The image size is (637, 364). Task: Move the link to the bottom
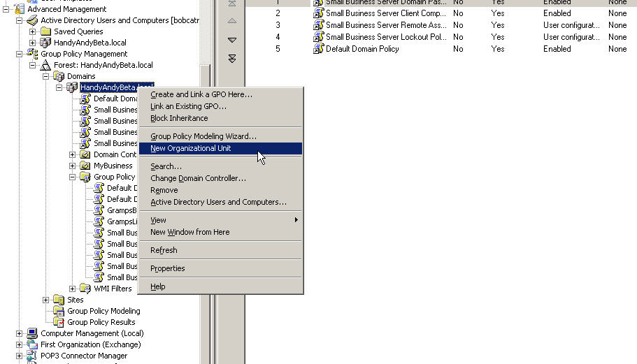click(232, 59)
